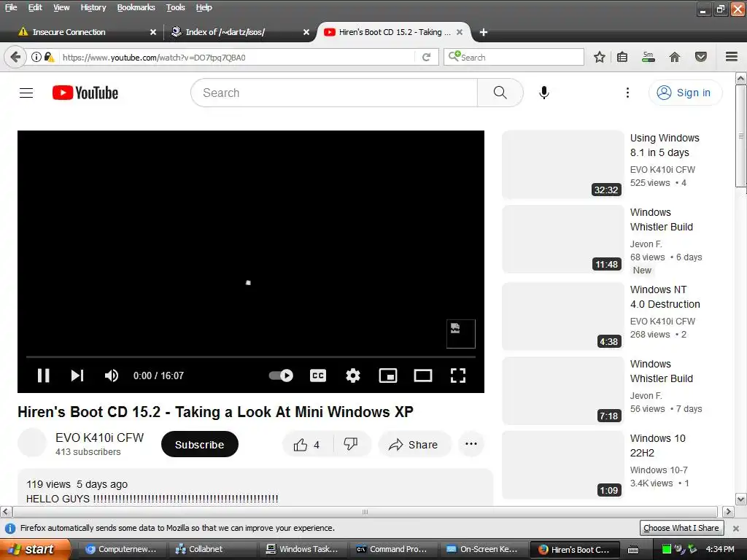This screenshot has width=747, height=560.
Task: Click the Sign in button
Action: tap(685, 93)
